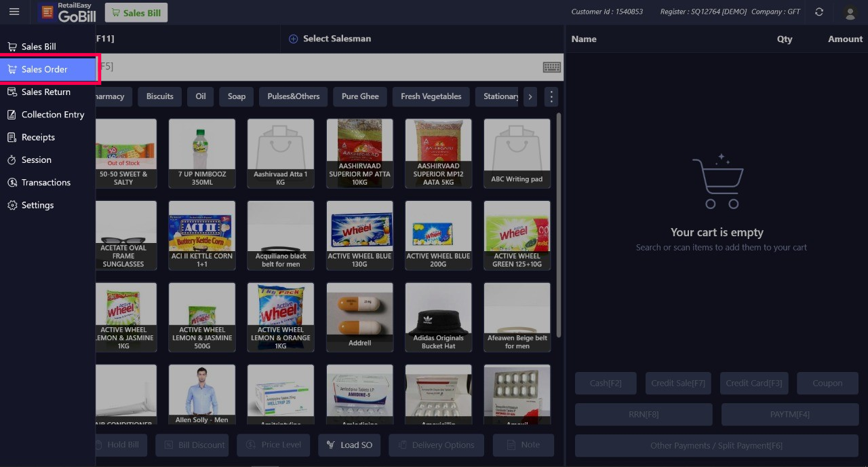Show next categories with chevron arrow

[530, 97]
